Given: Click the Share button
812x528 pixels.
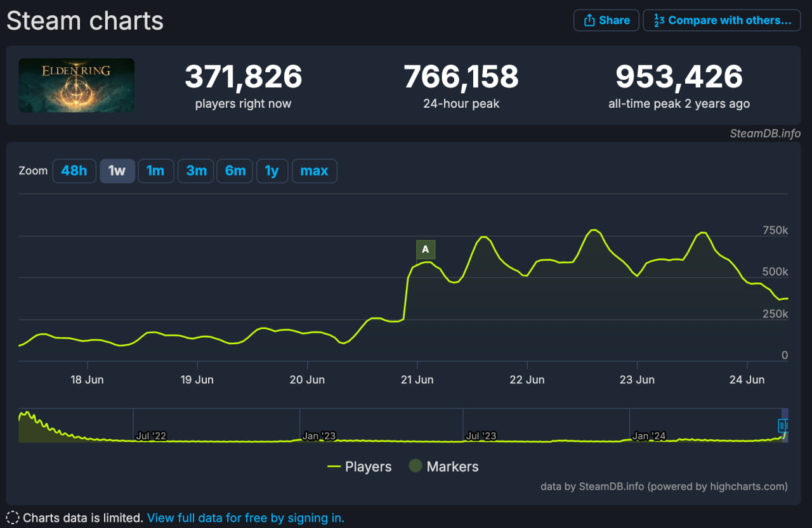Looking at the screenshot, I should pos(606,20).
